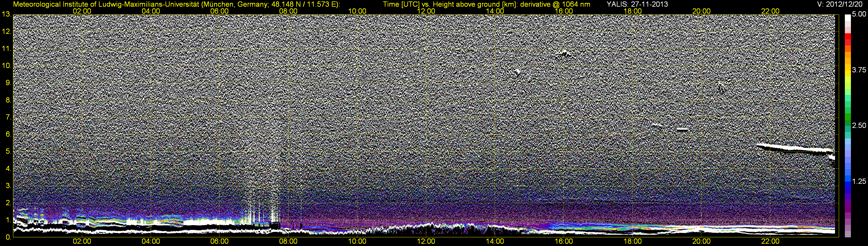Click the 02:00 time label at top

pyautogui.click(x=82, y=11)
